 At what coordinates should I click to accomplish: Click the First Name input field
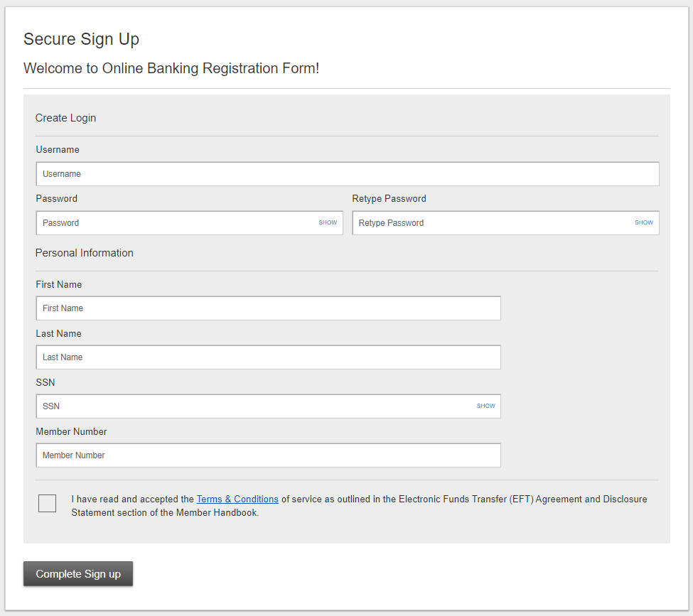[268, 308]
